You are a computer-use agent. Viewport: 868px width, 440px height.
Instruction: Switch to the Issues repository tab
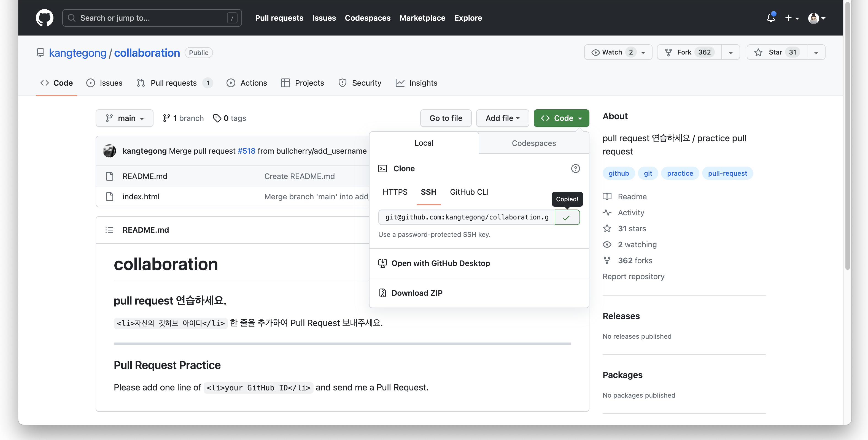pos(104,83)
